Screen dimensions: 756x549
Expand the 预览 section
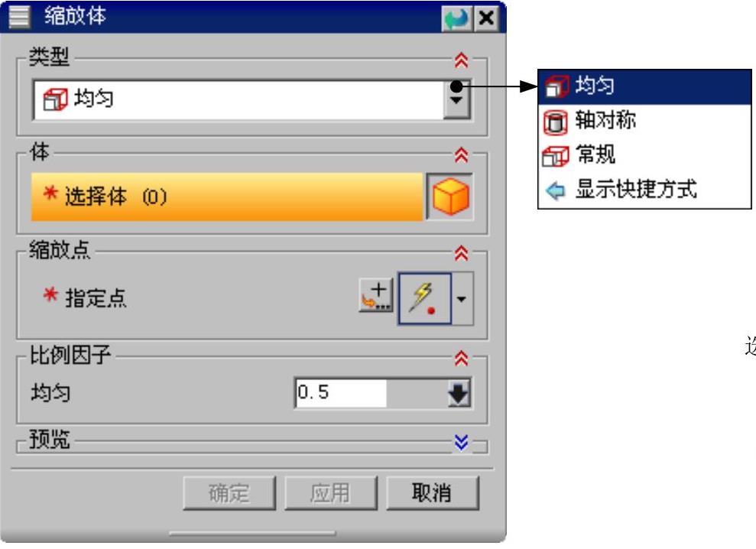[462, 441]
